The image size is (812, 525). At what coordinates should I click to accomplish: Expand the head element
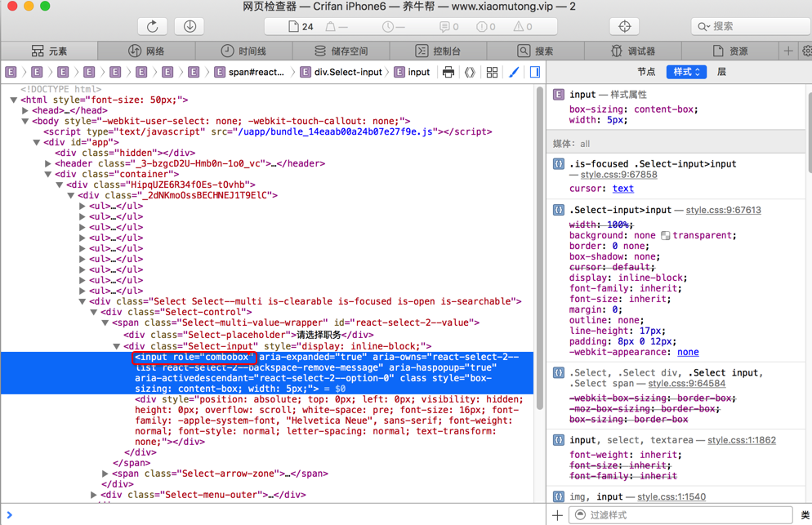[x=25, y=110]
